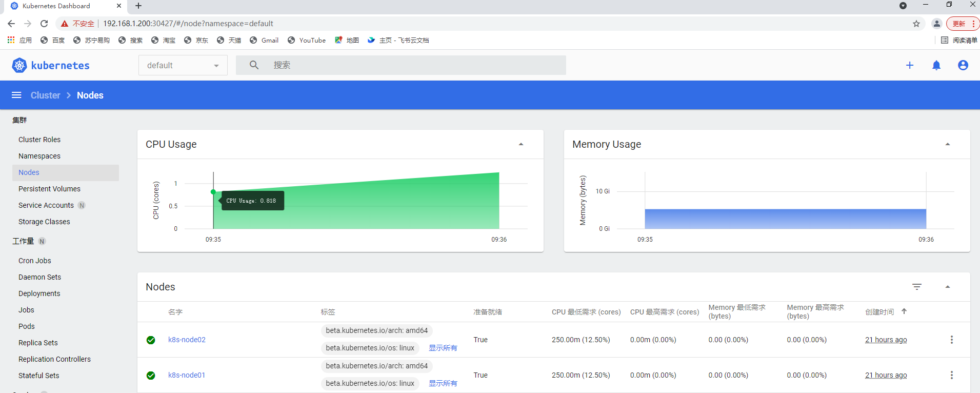Open Stateful Sets
Screen dimensions: 980x393
coord(39,376)
